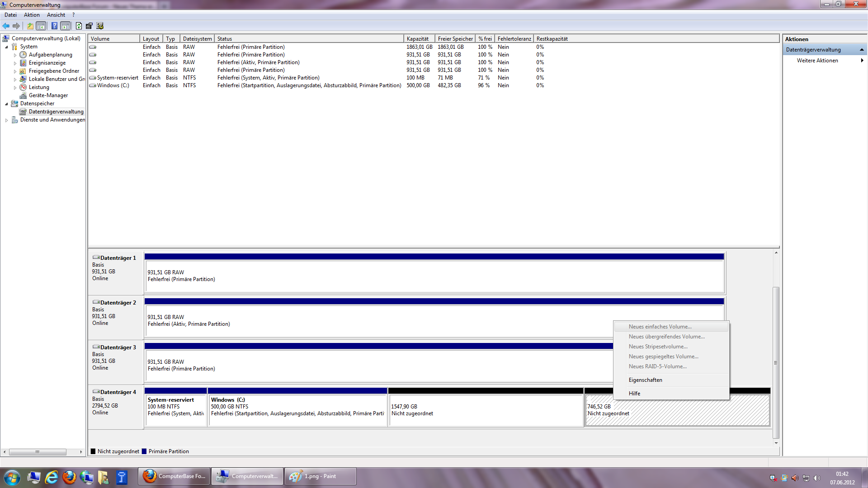This screenshot has height=488, width=868.
Task: Select 'Neues einfaches Volume...' context menu entry
Action: (x=660, y=327)
